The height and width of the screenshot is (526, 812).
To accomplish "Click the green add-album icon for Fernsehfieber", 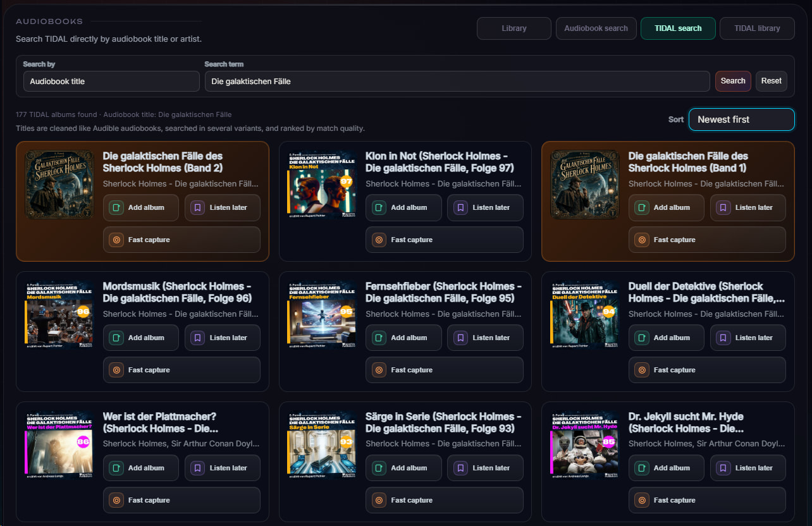I will click(379, 338).
